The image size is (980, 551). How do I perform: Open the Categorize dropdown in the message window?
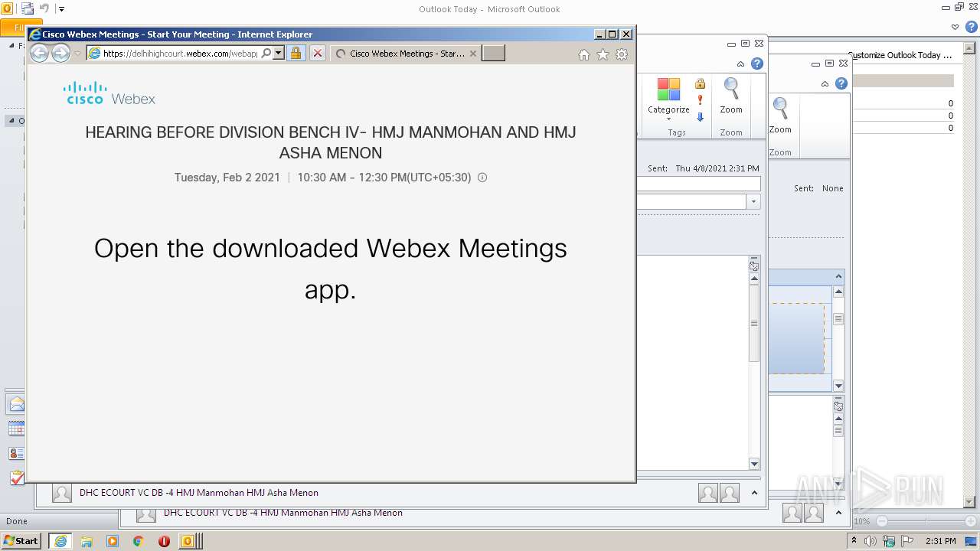pos(668,100)
